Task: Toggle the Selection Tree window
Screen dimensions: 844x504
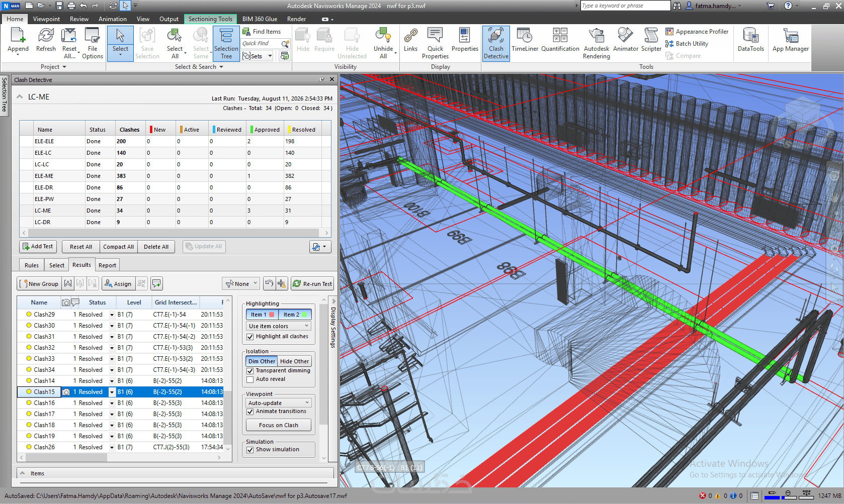Action: (x=226, y=44)
